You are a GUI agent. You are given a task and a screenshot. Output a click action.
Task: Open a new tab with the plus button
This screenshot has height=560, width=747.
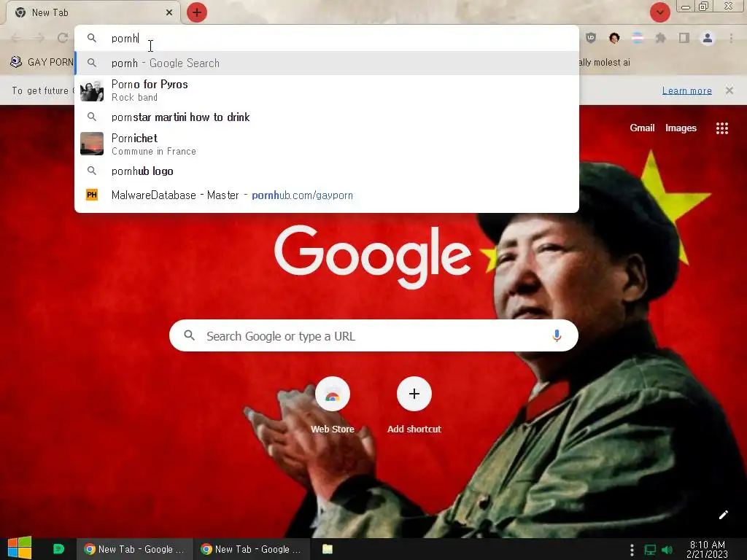pos(197,12)
